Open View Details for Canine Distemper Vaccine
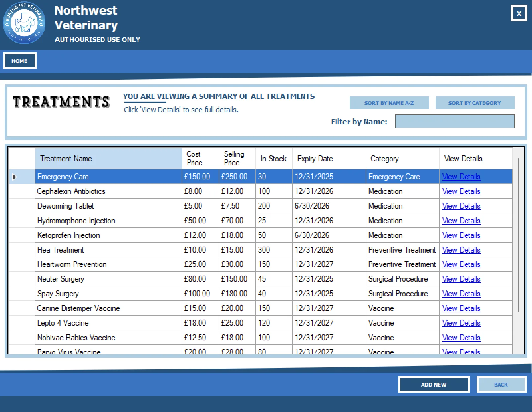 click(461, 308)
